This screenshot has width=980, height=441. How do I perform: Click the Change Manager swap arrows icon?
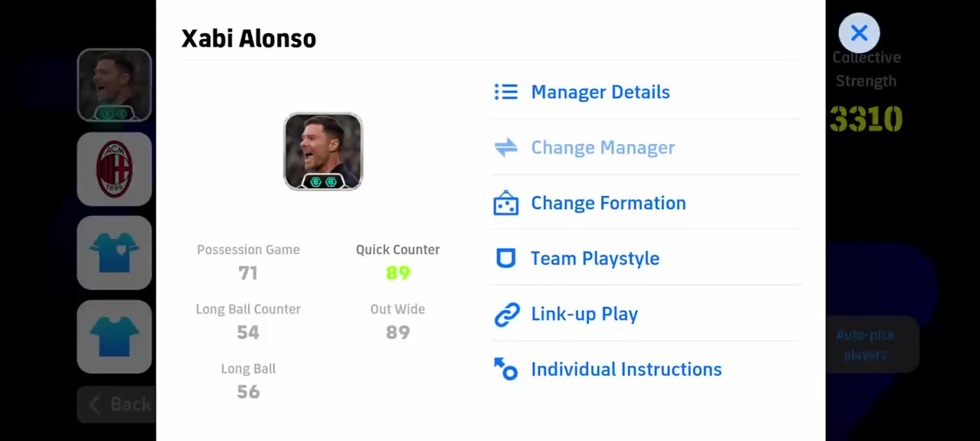pyautogui.click(x=506, y=148)
